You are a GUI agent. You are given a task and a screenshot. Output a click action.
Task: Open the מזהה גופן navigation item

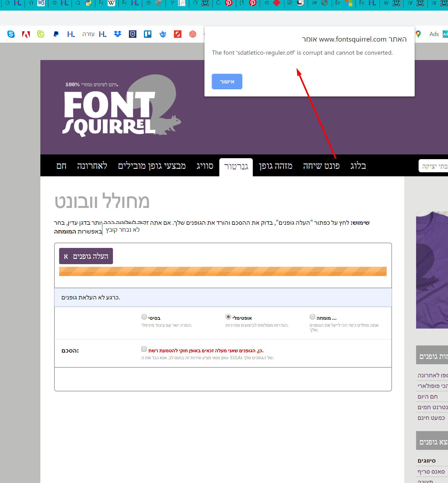point(276,166)
